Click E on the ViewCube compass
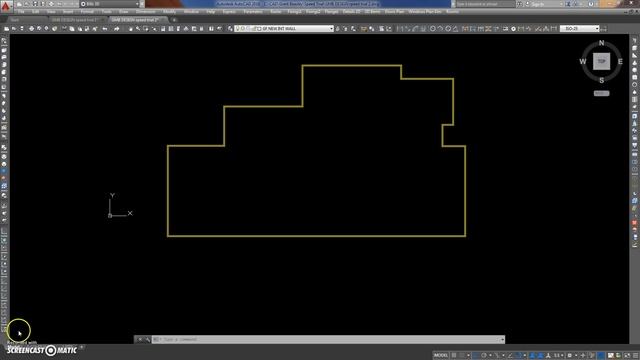Screen dimensions: 640x360 pos(620,62)
